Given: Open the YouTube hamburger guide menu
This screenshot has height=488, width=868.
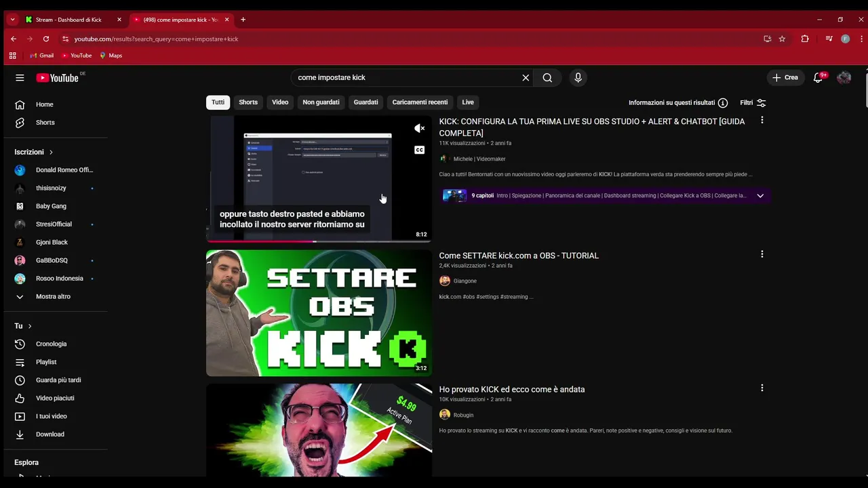Looking at the screenshot, I should (20, 78).
